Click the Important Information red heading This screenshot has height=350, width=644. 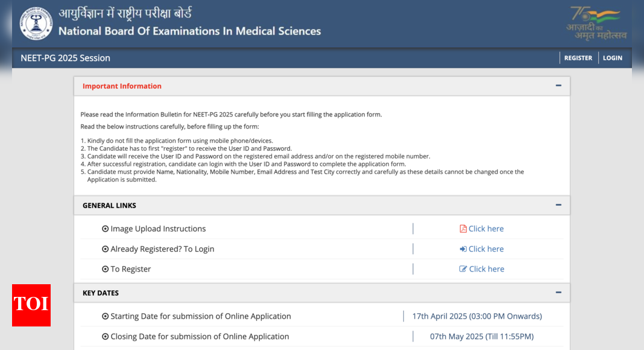[x=122, y=86]
